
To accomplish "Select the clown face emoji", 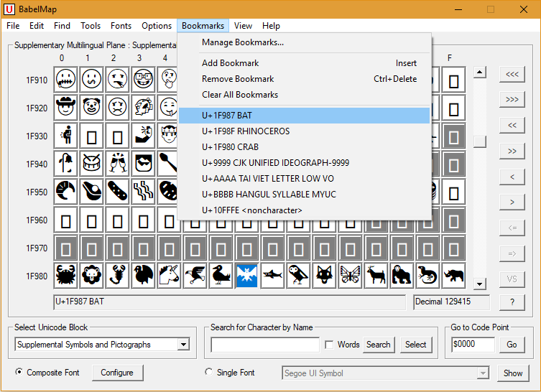I will click(91, 108).
